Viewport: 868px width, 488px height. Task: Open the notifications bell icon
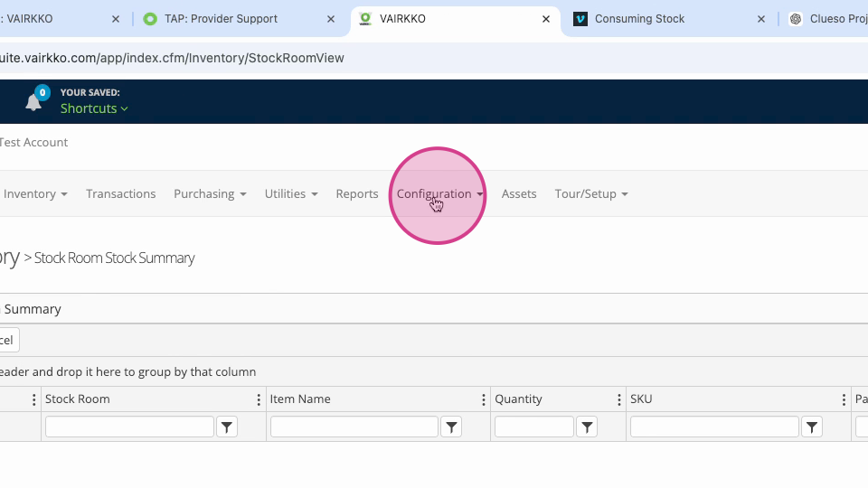click(x=33, y=101)
